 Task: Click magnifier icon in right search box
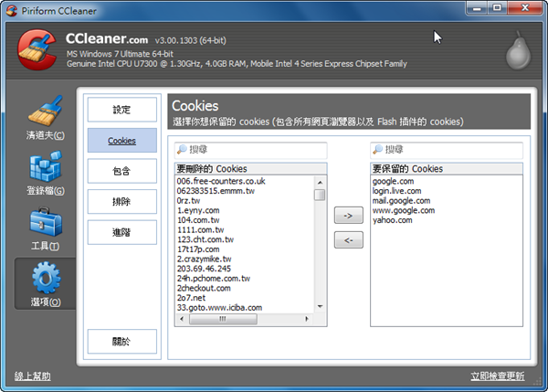pyautogui.click(x=378, y=149)
